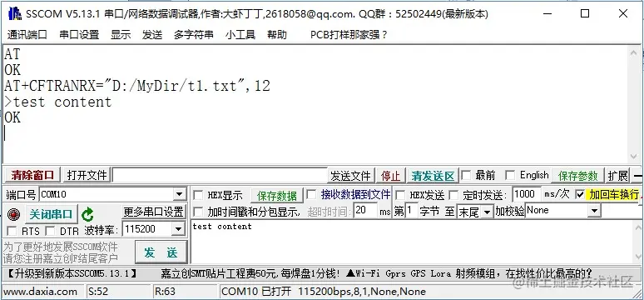Screen dimensions: 644x300
Task: Enable 加时间戳和分包显示 checkbox
Action: [198, 212]
